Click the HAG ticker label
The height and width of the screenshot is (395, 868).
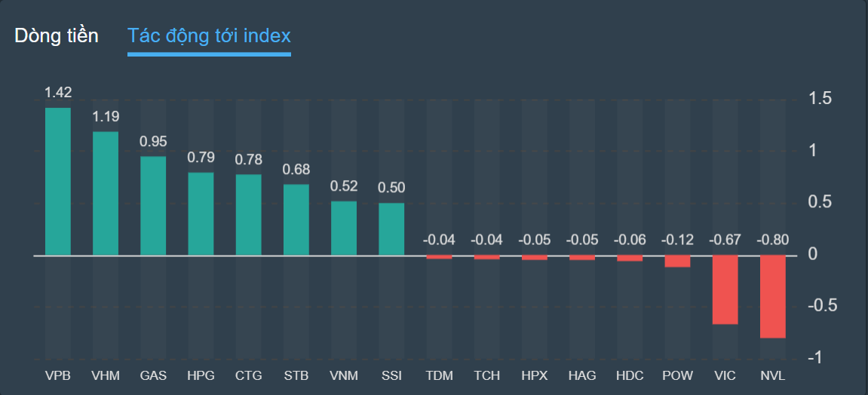[582, 375]
